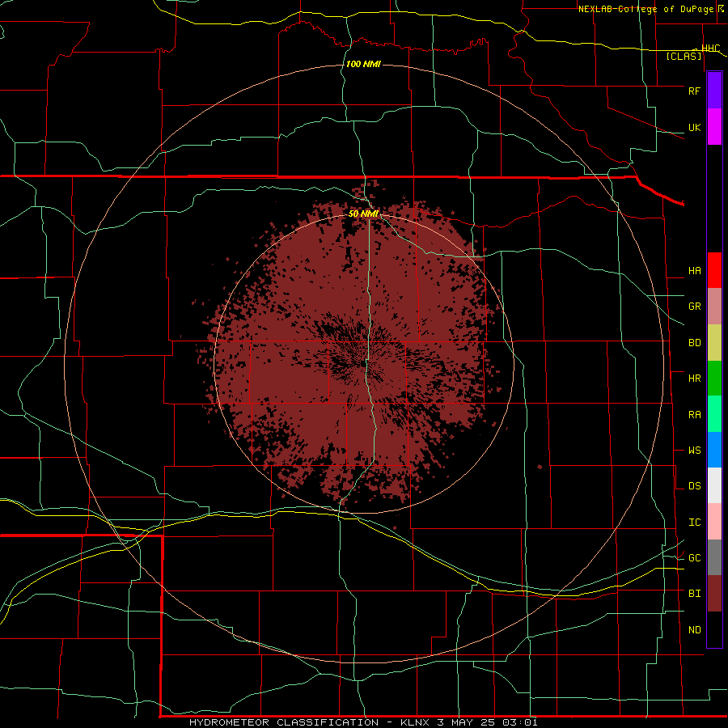Click the purple RF color swatch
Image resolution: width=728 pixels, height=728 pixels.
(x=714, y=91)
